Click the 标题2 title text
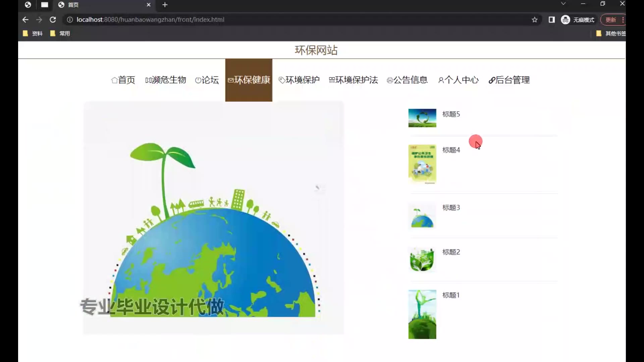The image size is (644, 362). pos(451,252)
